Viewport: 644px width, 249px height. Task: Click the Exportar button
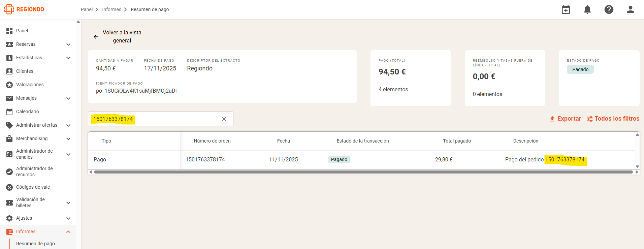(x=566, y=119)
